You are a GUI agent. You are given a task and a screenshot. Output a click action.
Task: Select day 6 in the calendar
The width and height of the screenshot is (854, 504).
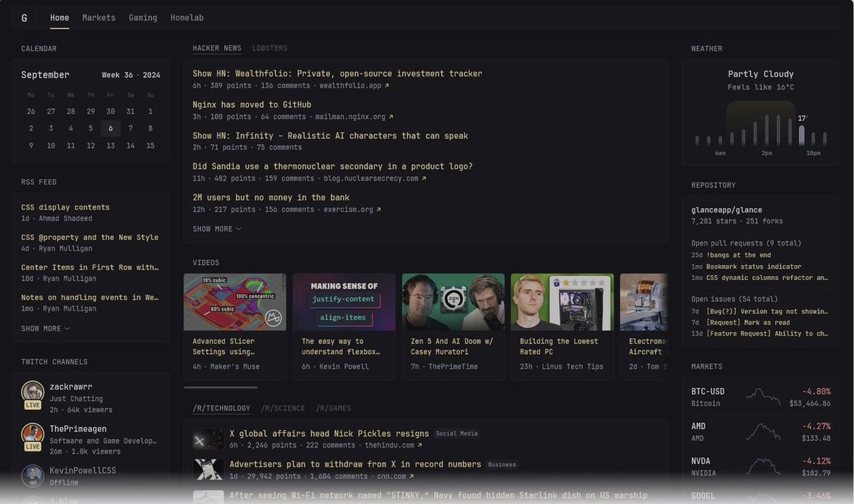tap(110, 128)
